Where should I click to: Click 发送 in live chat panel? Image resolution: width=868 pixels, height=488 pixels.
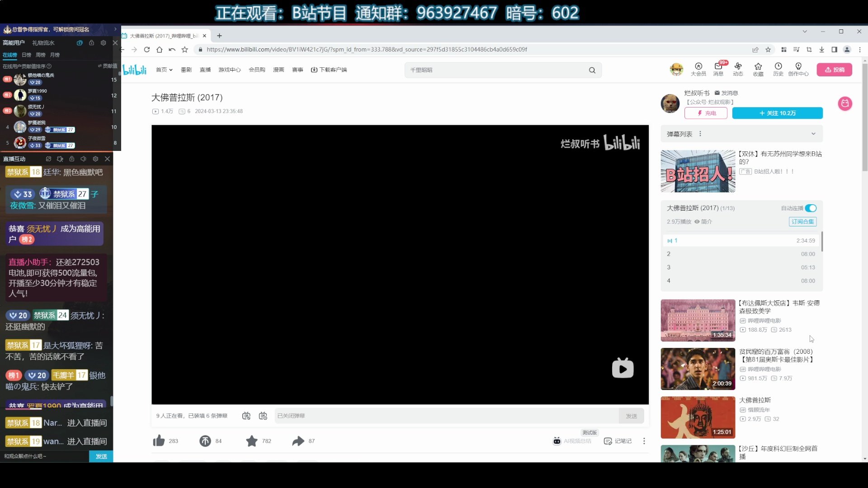(101, 456)
